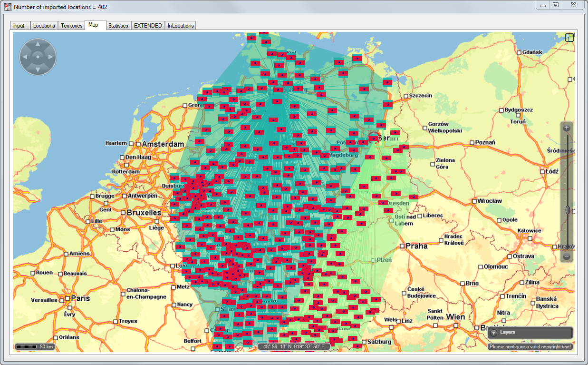The image size is (588, 365).
Task: Pan map north with the up arrow
Action: tap(38, 44)
